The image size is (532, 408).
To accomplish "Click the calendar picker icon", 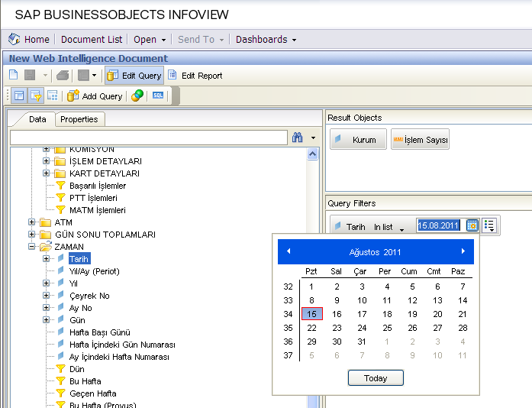I will pyautogui.click(x=472, y=225).
